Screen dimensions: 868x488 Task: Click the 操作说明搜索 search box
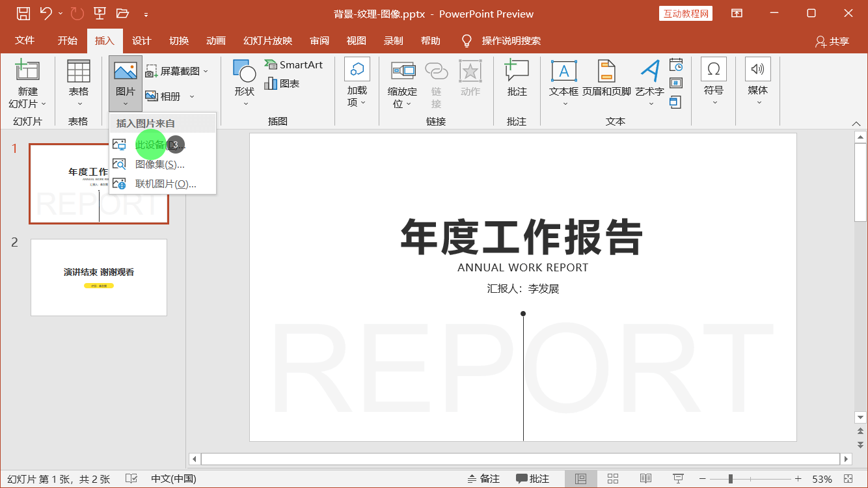point(511,40)
